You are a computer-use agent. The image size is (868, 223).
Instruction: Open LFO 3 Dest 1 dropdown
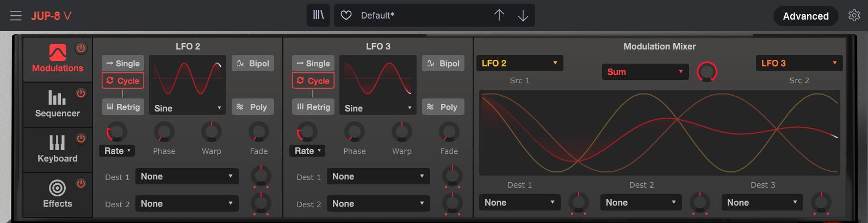pos(379,176)
